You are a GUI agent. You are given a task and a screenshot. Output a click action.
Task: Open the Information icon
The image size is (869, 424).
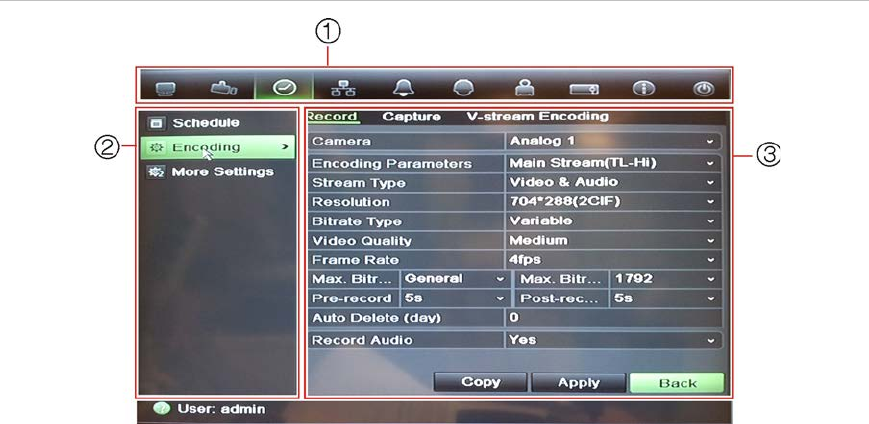[x=643, y=89]
